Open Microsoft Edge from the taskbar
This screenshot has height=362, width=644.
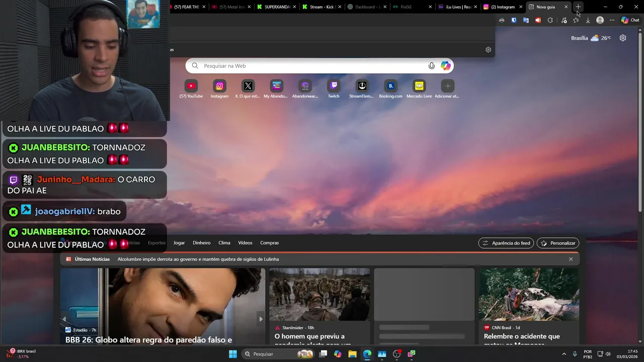(367, 354)
